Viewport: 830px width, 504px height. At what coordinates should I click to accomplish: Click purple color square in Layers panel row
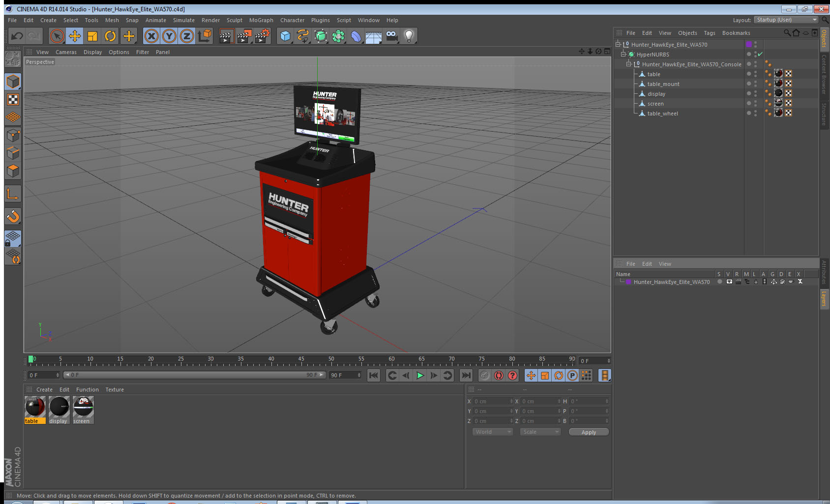628,281
